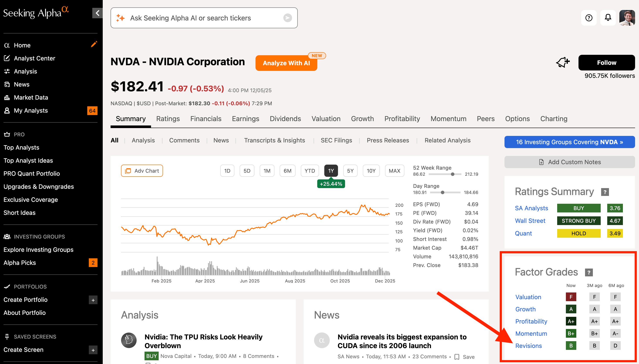
Task: Click the orange pencil edit icon
Action: point(94,44)
